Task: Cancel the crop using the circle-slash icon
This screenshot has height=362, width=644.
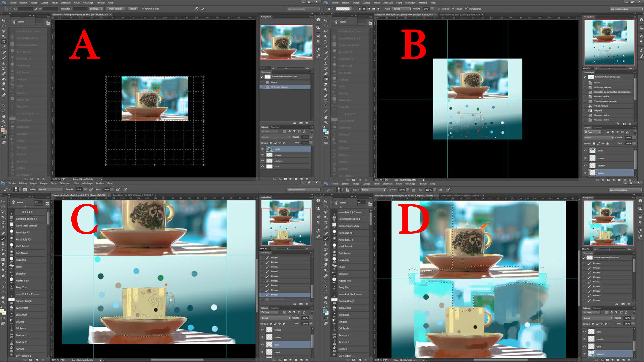Action: click(x=197, y=9)
